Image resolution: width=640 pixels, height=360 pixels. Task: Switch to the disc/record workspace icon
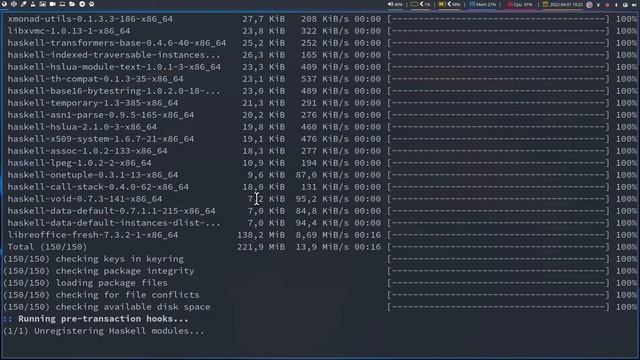[x=82, y=4]
